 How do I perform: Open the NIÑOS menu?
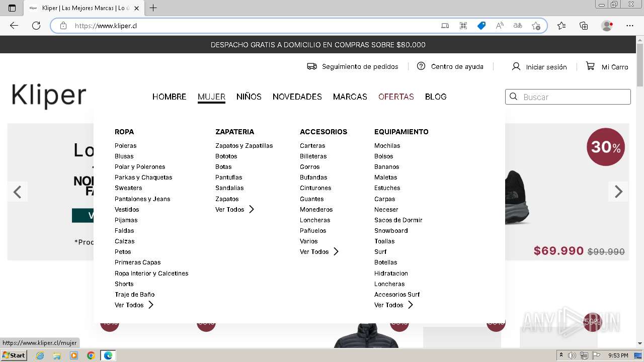tap(249, 97)
